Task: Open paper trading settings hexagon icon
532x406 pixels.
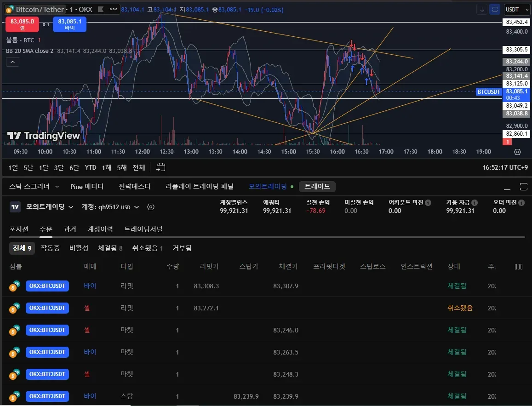Action: coord(151,207)
